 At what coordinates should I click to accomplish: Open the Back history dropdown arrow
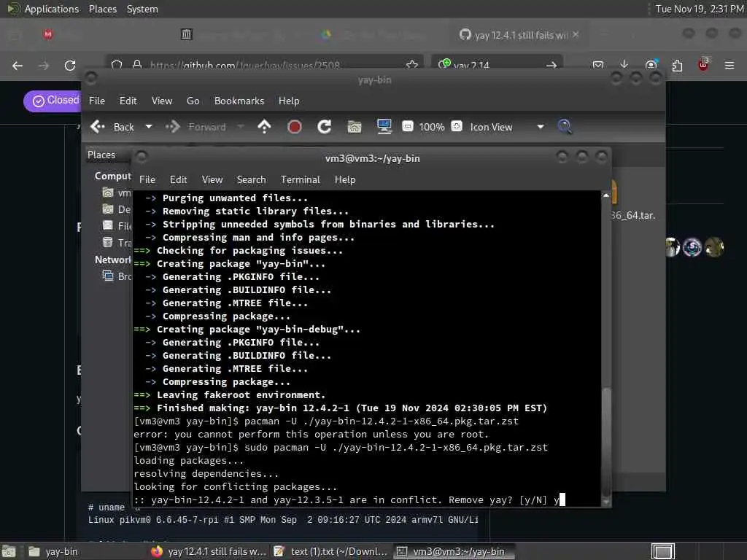pos(149,127)
